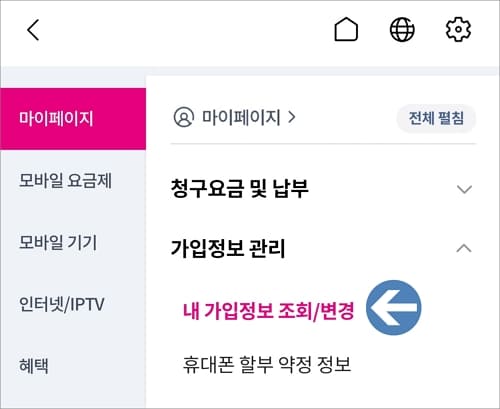Collapse the 가입정보 관리 chevron

click(x=464, y=248)
